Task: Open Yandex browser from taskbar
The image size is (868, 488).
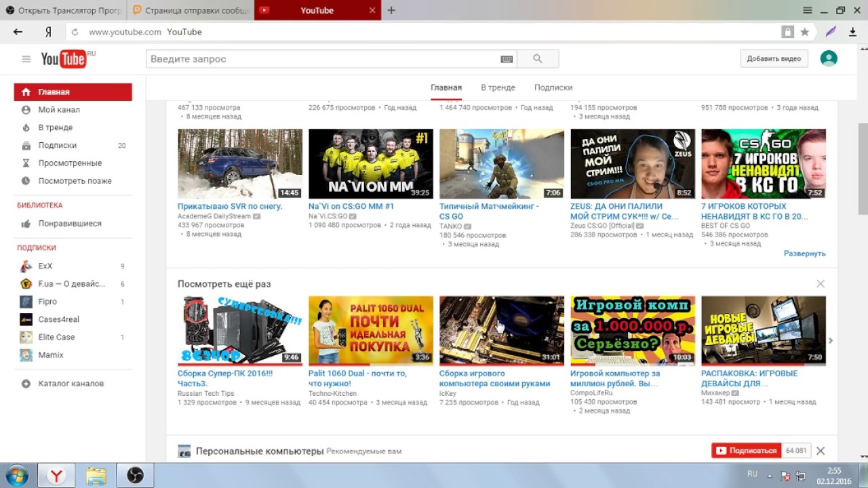Action: [x=56, y=476]
